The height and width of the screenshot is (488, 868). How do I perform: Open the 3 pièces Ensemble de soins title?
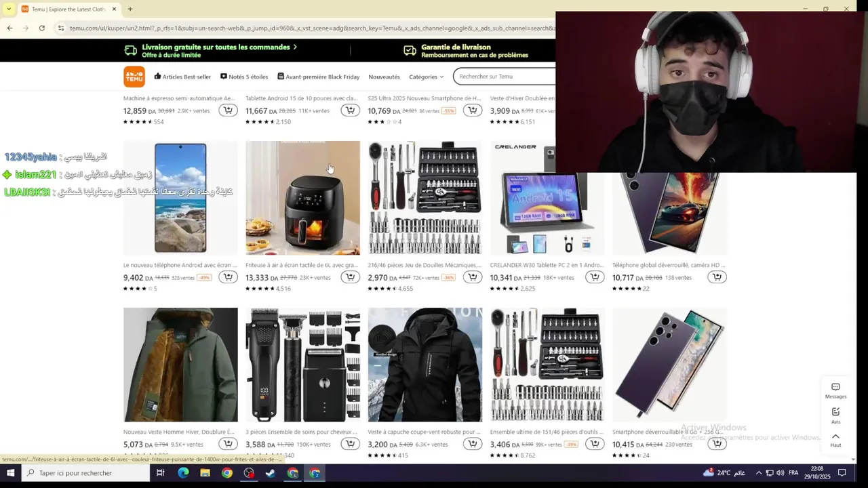(x=301, y=432)
